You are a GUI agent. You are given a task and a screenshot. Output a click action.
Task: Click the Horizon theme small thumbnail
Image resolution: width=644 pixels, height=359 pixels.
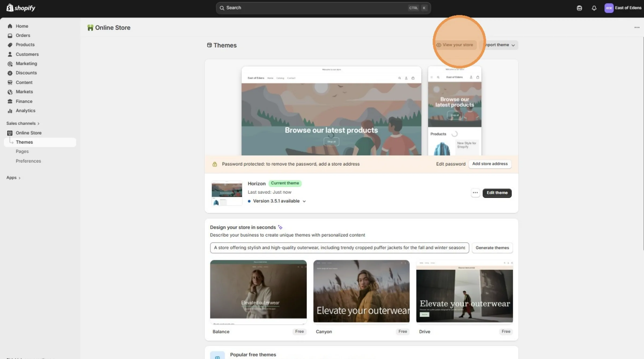[x=227, y=193]
